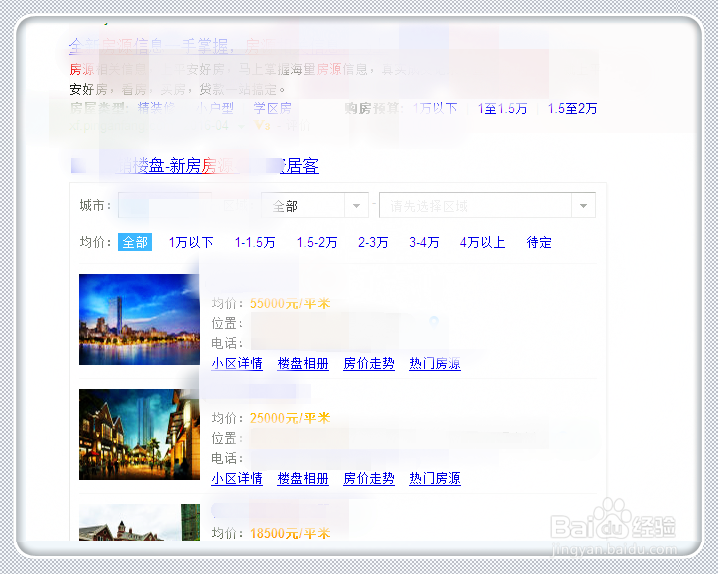Open 房价走势 for the 25000元 listing

(369, 478)
